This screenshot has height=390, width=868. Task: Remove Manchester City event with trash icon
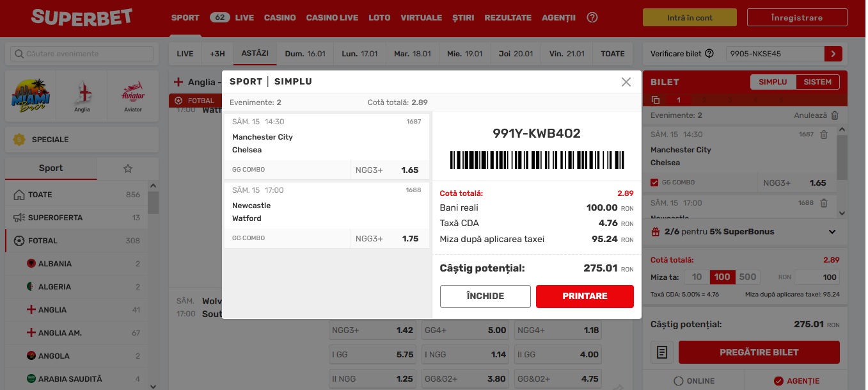tap(824, 134)
